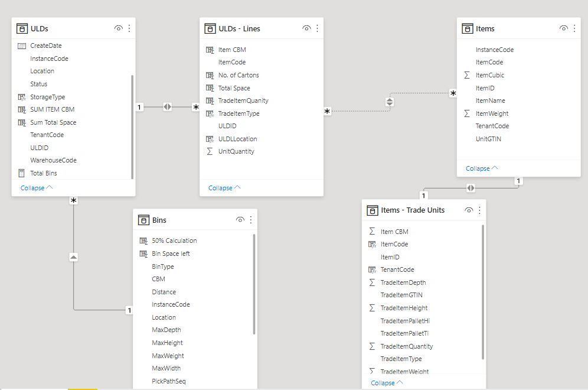The width and height of the screenshot is (588, 390).
Task: Click the CreateDate calendar field icon
Action: [22, 45]
